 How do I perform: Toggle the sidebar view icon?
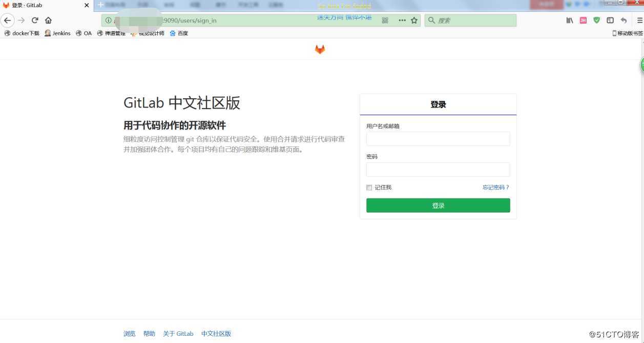[610, 20]
